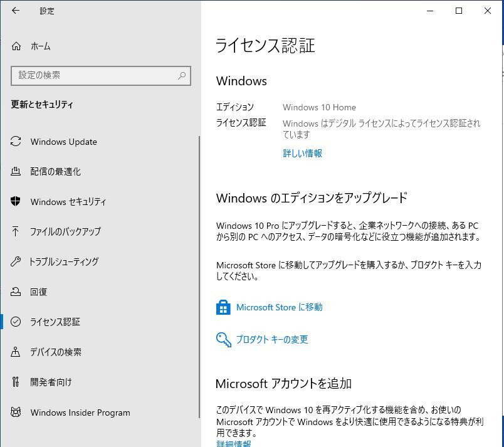Click the エディション label
The width and height of the screenshot is (504, 447).
(234, 107)
